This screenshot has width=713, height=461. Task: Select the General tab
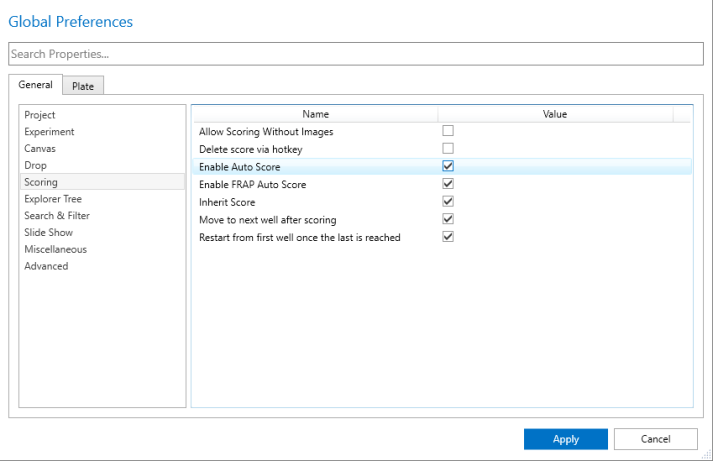(35, 85)
